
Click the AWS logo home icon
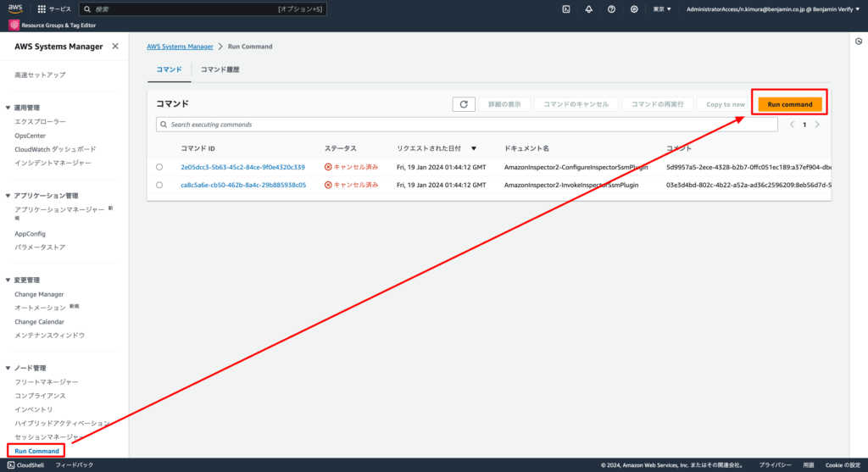[x=15, y=8]
